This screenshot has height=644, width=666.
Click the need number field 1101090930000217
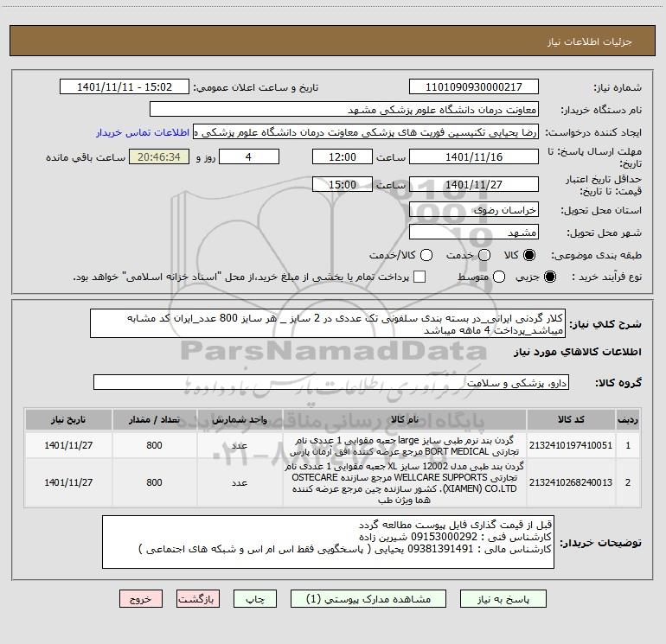474,87
